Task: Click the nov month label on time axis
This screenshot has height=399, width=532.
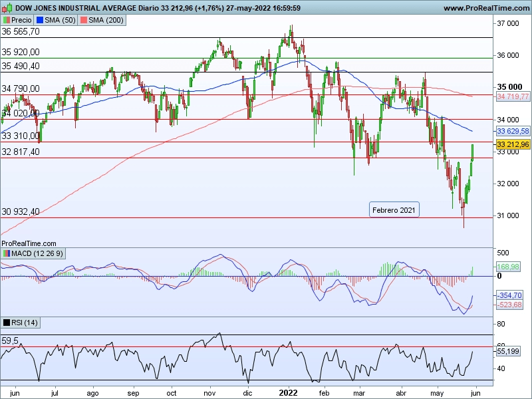Action: [x=209, y=393]
